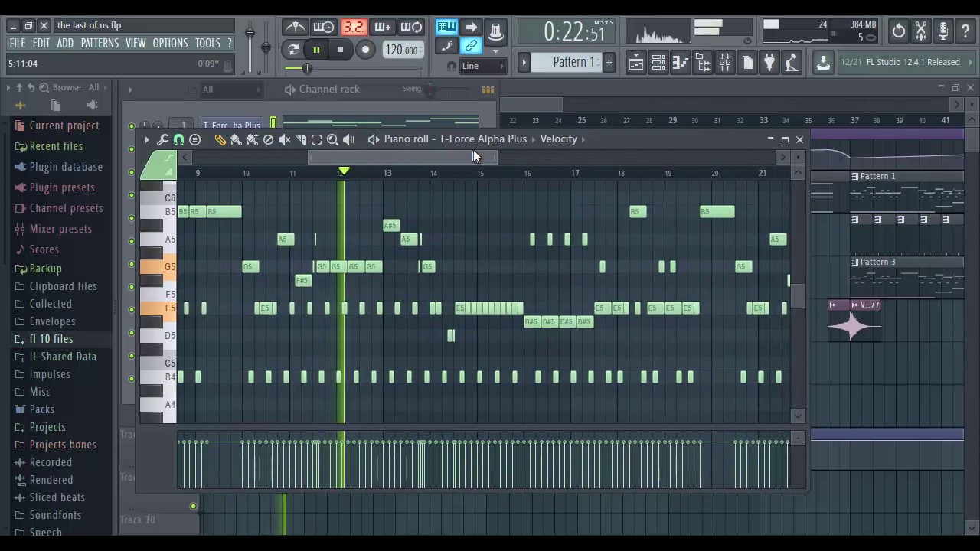Open the piano roll wrench tools menu
This screenshot has width=980, height=551.
162,139
